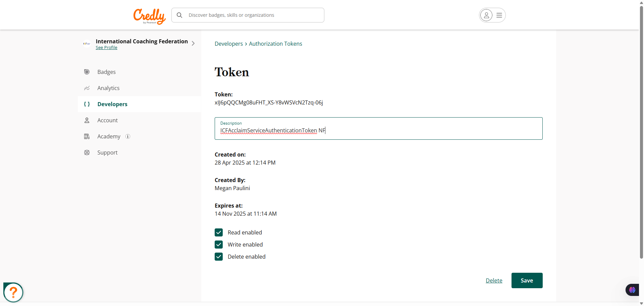Open the Support menu item

click(140, 152)
